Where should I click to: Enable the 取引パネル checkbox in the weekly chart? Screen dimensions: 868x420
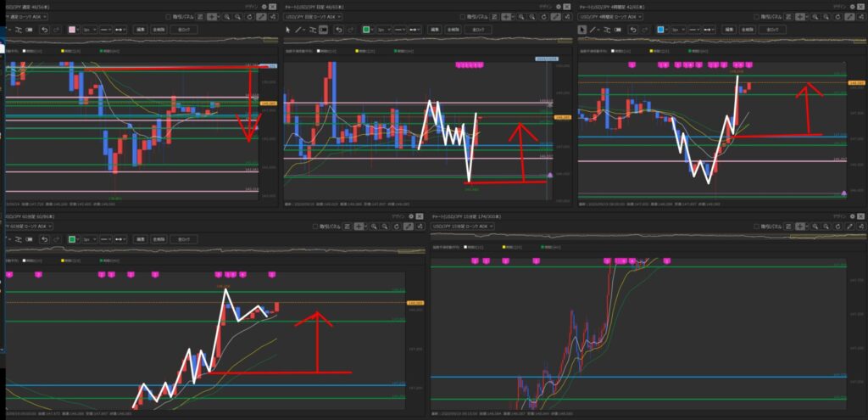pos(169,16)
